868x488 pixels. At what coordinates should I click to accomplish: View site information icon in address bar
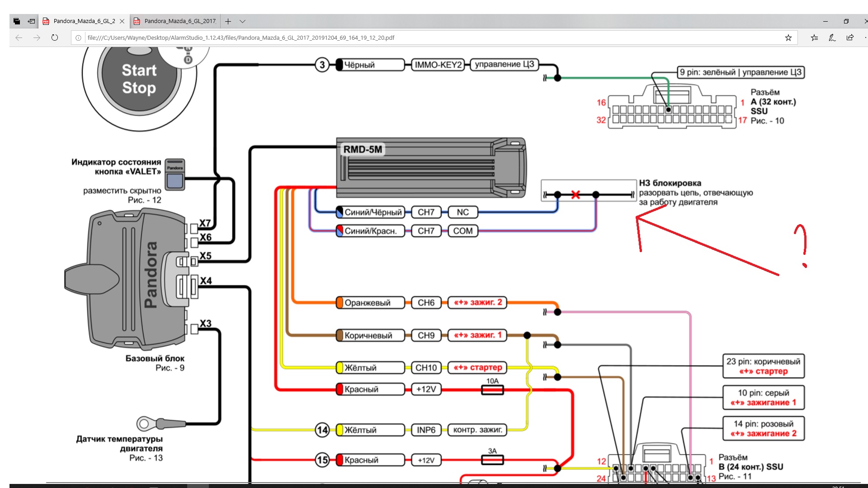tap(78, 38)
